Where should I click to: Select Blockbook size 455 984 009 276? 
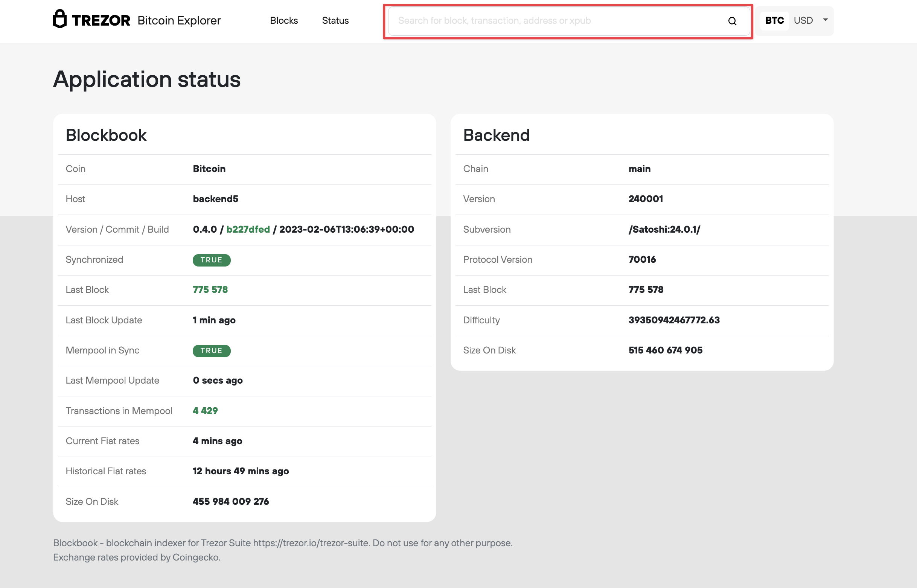(231, 502)
